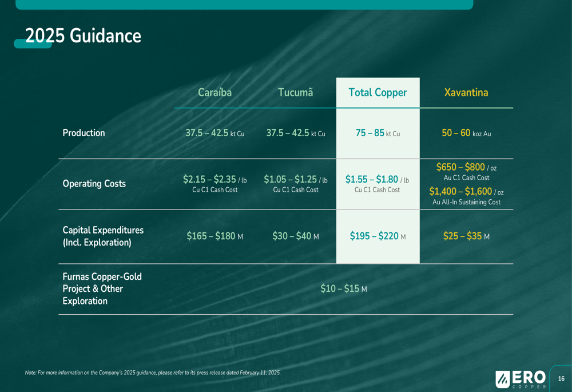Click the 'Cu C1 Cash Cost' caption under Tucumã
This screenshot has width=572, height=392.
tap(296, 190)
